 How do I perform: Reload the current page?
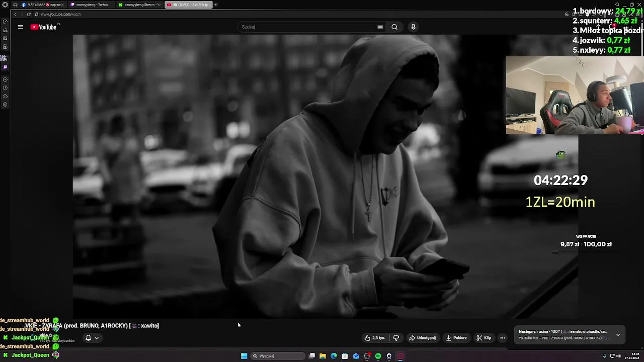[29, 14]
